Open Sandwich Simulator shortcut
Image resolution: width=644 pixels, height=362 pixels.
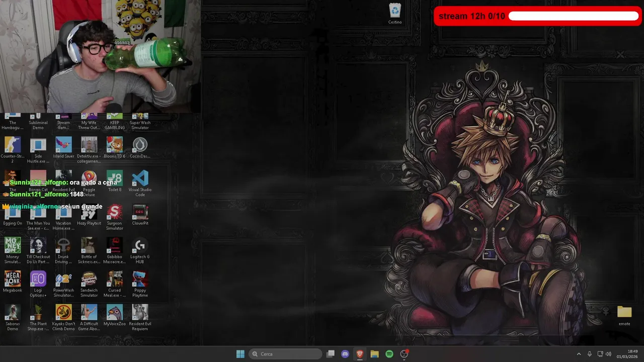89,284
